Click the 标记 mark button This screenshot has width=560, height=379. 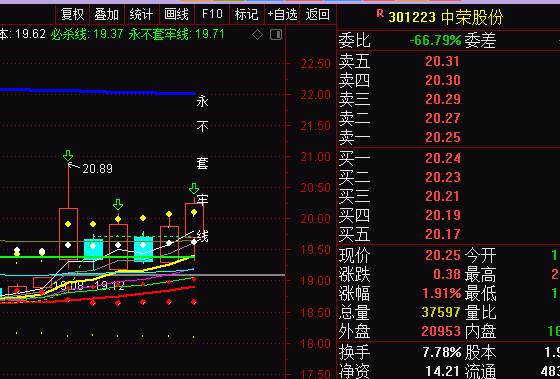246,15
